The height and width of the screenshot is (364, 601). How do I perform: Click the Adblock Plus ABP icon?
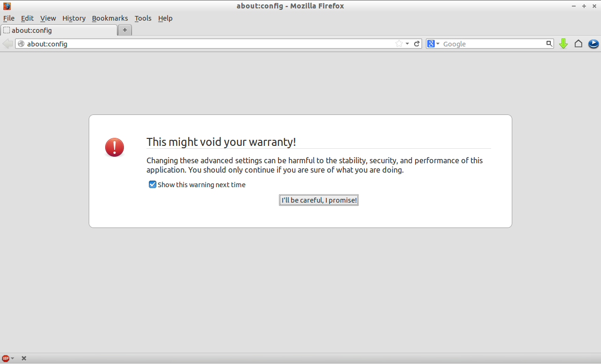6,358
